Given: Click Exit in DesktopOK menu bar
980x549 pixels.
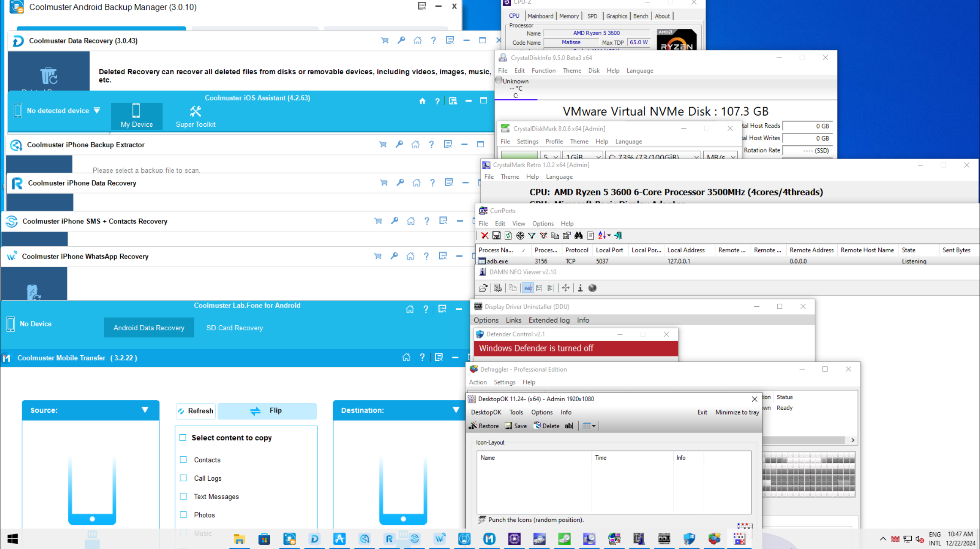Looking at the screenshot, I should pyautogui.click(x=702, y=412).
